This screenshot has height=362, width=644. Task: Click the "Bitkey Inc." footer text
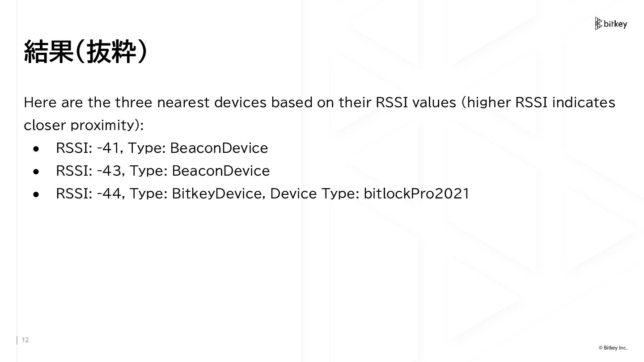615,348
